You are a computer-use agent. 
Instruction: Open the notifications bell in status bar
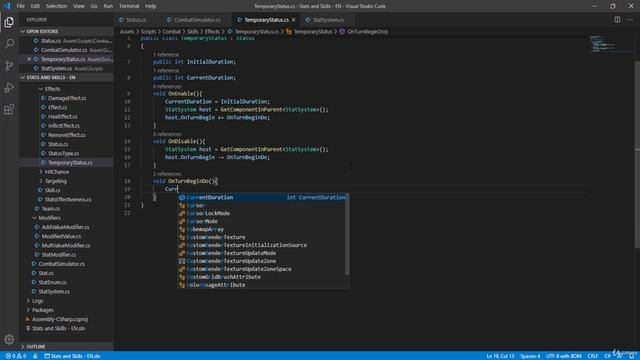click(631, 356)
